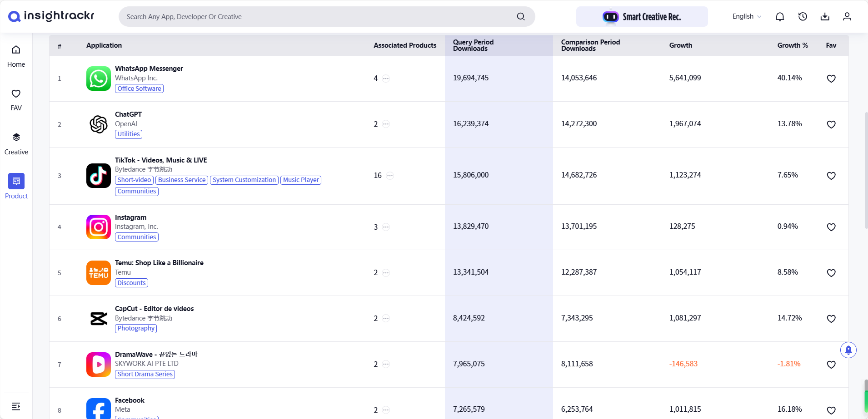Expand the sidebar menu icon
This screenshot has width=868, height=419.
pyautogui.click(x=16, y=406)
